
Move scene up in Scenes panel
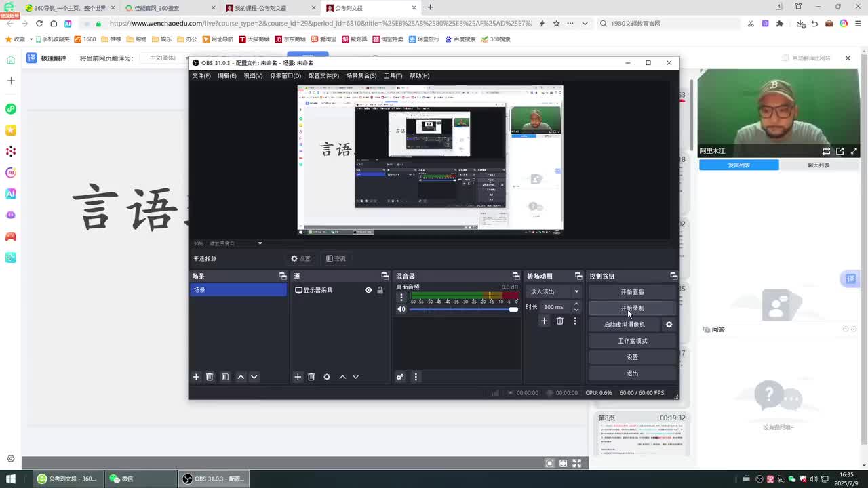click(x=241, y=377)
